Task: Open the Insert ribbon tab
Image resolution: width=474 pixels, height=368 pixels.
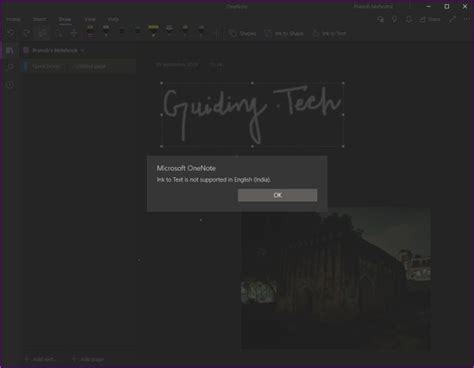Action: 39,19
